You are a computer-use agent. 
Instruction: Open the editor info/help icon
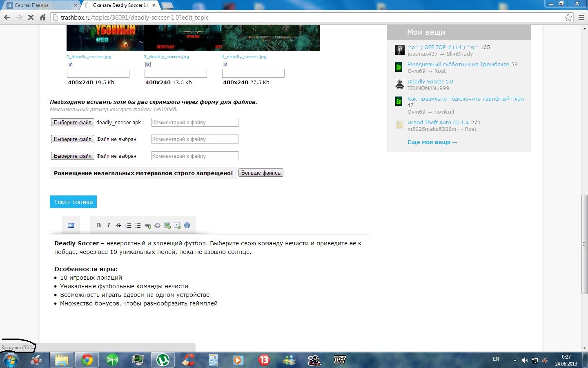pos(187,225)
